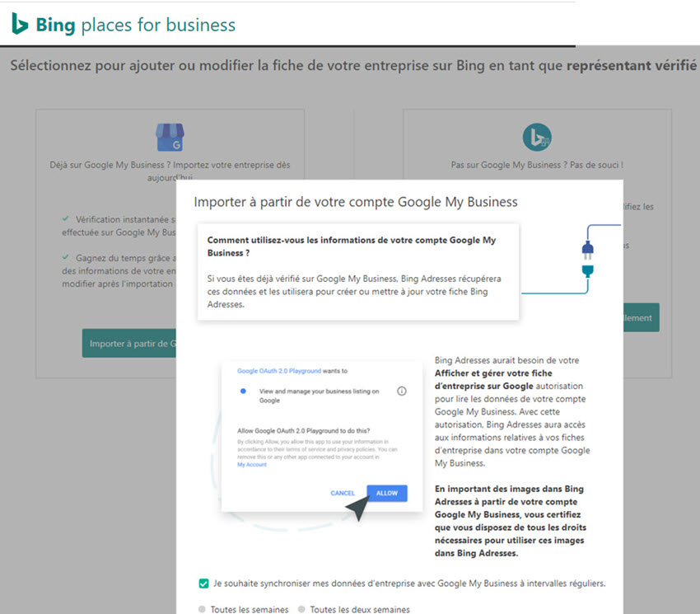The width and height of the screenshot is (700, 614).
Task: Click the question "Comment utilisez-vous les informations de votre compte Google My Business ?"
Action: pos(352,246)
